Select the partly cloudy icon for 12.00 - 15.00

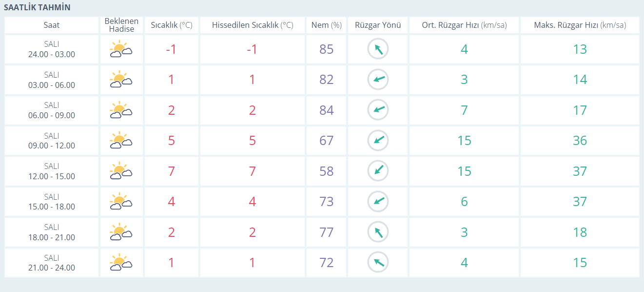click(121, 171)
